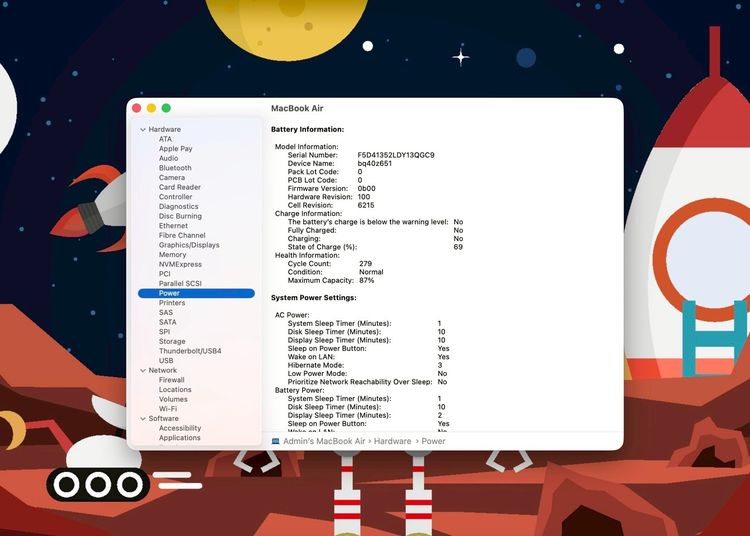Click Admin's MacBook Air in path bar
Image resolution: width=750 pixels, height=536 pixels.
324,441
